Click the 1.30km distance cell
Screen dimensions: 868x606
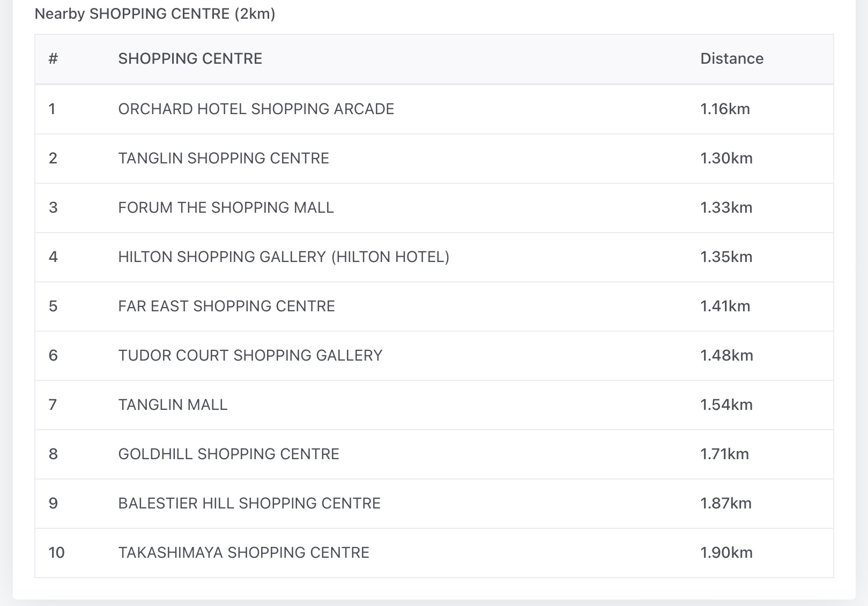coord(726,158)
